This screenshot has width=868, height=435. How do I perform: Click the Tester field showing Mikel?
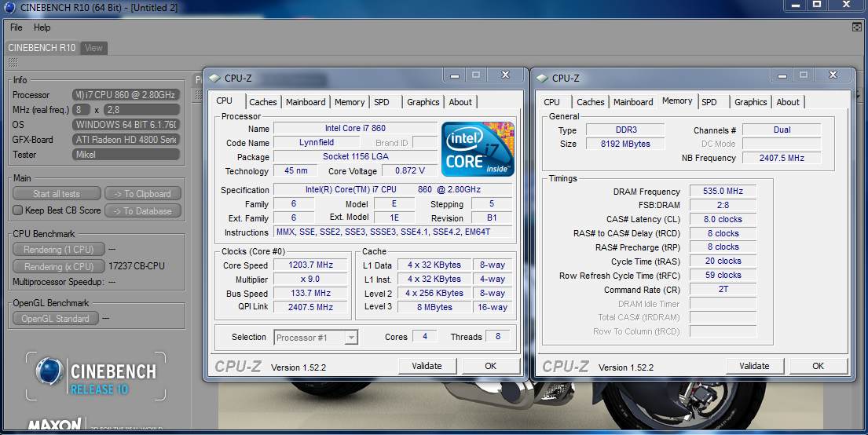(126, 155)
